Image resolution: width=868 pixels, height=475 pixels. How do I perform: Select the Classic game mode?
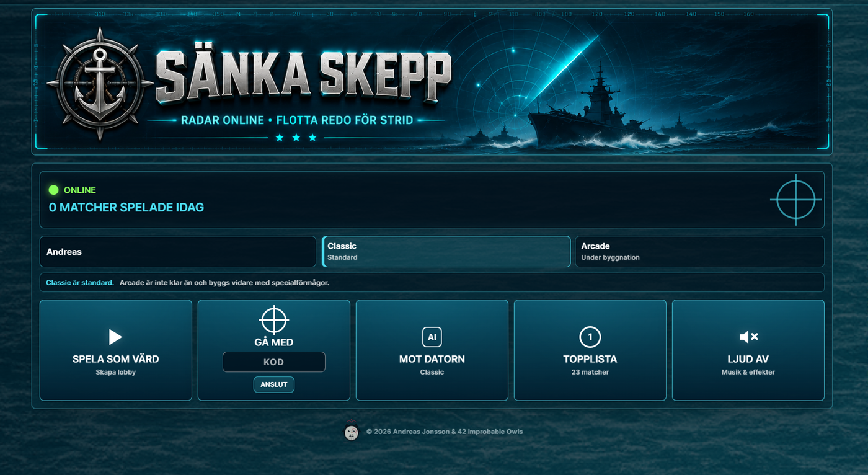[446, 251]
